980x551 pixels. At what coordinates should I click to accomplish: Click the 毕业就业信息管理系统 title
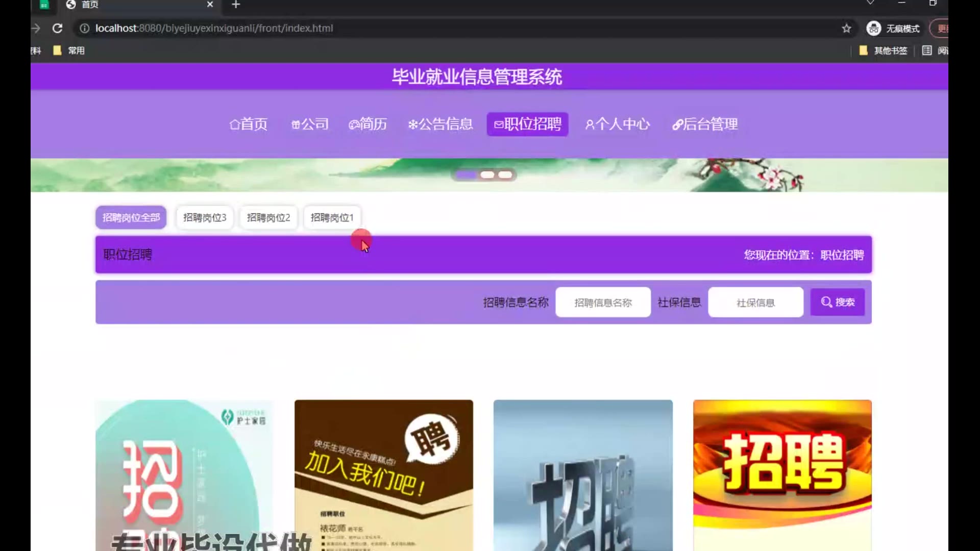coord(477,77)
